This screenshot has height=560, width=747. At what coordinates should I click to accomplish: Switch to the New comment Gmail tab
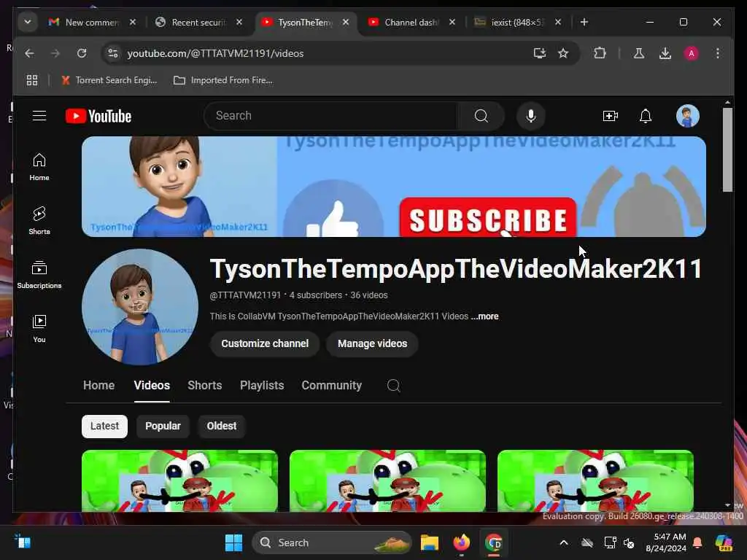pyautogui.click(x=92, y=22)
